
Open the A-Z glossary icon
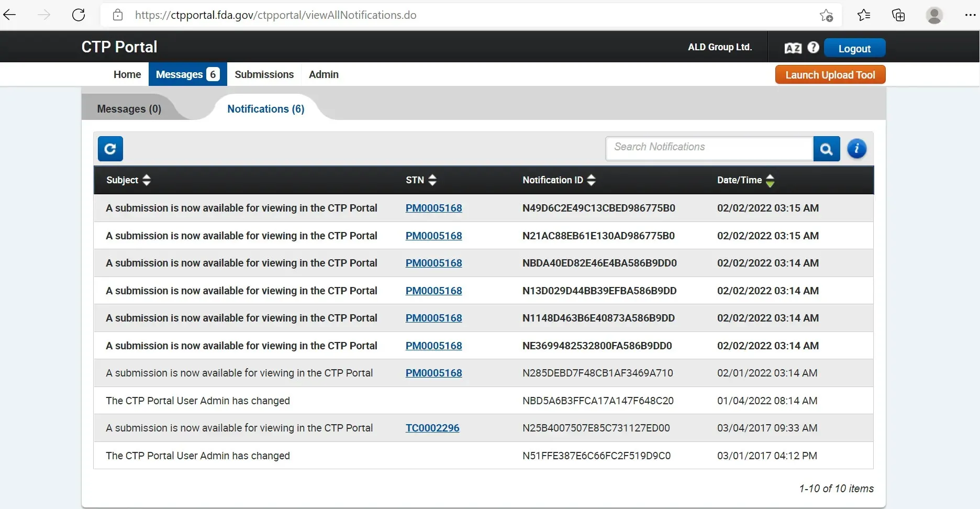793,48
